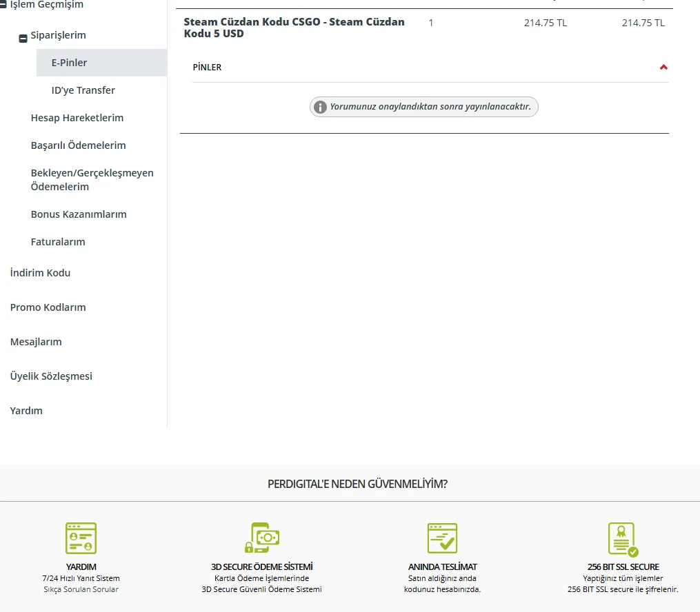Click the PİNLER heading text
This screenshot has height=612, width=700.
(207, 68)
